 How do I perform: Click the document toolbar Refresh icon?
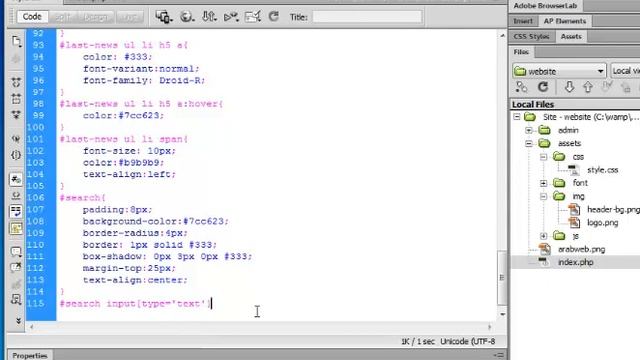[274, 17]
